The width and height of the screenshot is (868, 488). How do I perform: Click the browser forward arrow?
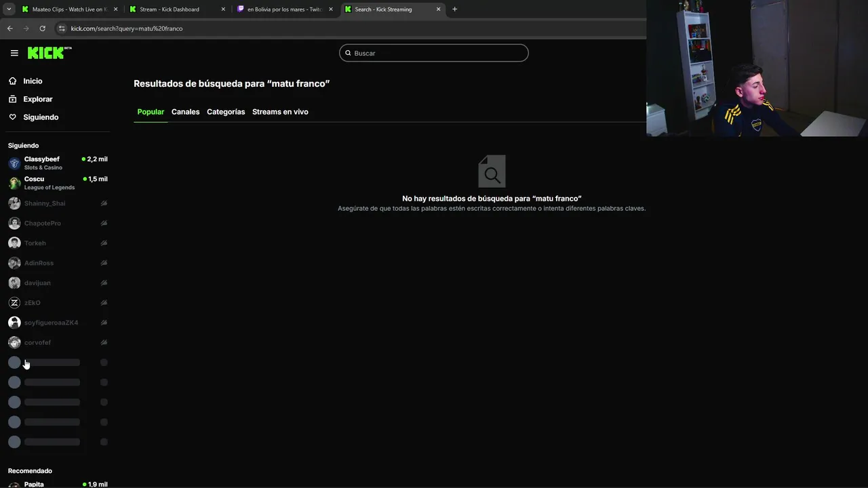click(26, 28)
